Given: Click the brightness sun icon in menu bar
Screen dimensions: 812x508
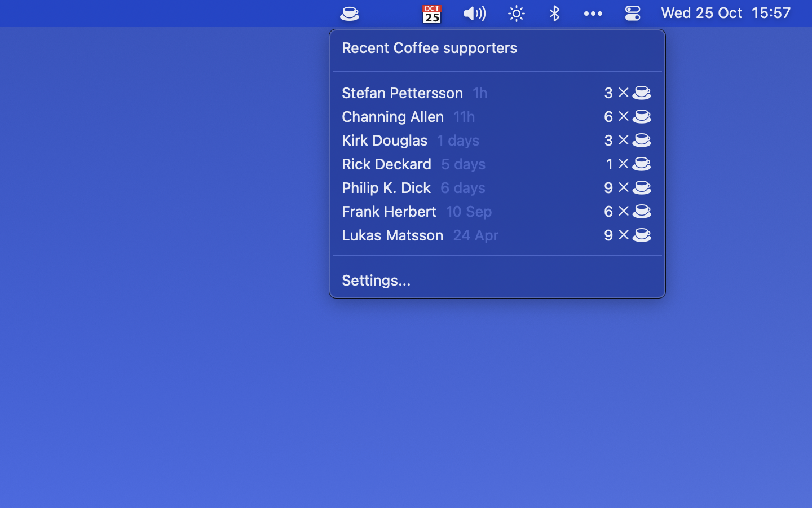Looking at the screenshot, I should (x=517, y=14).
